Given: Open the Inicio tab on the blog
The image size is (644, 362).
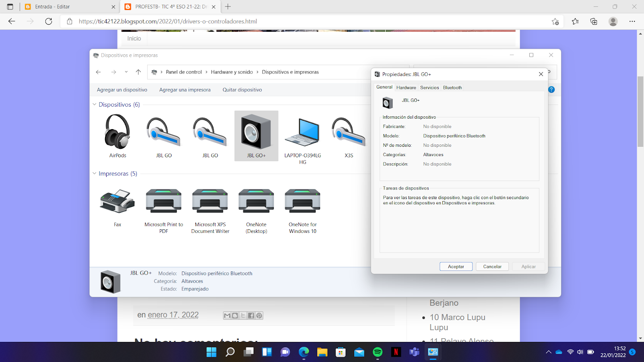Looking at the screenshot, I should point(134,39).
